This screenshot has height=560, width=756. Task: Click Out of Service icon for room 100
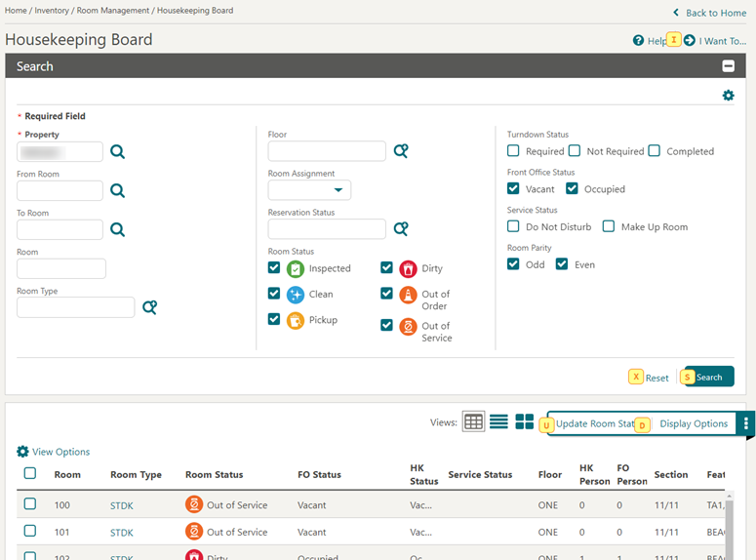194,504
